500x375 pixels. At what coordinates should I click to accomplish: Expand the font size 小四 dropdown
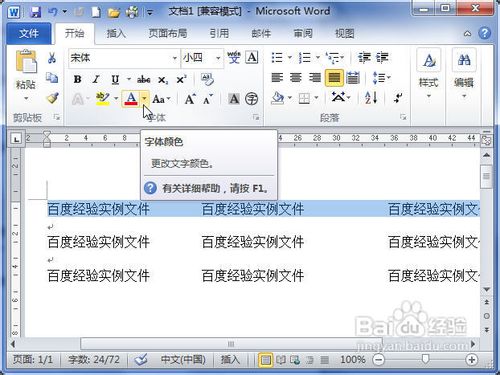click(x=218, y=58)
